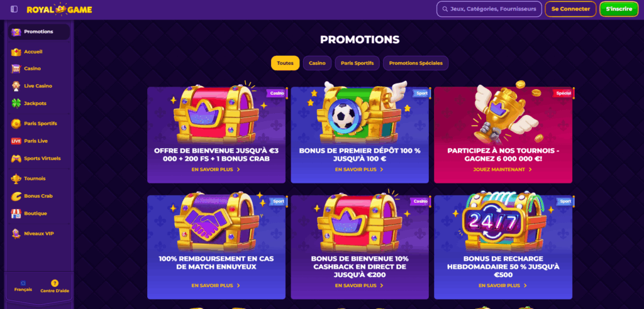The image size is (644, 309).
Task: Click Jouez Maintenant on tournaments card
Action: click(502, 169)
